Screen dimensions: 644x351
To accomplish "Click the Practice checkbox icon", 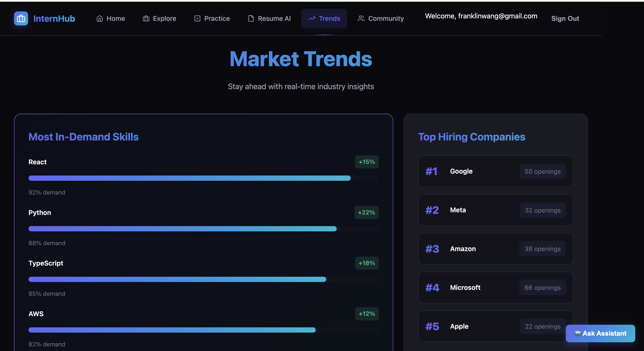I will click(x=197, y=18).
